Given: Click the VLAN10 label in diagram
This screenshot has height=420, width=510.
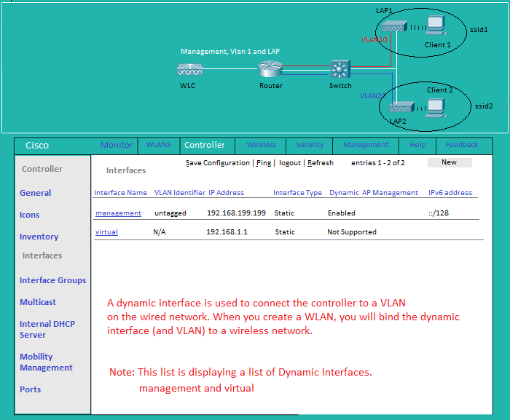Looking at the screenshot, I should [374, 39].
